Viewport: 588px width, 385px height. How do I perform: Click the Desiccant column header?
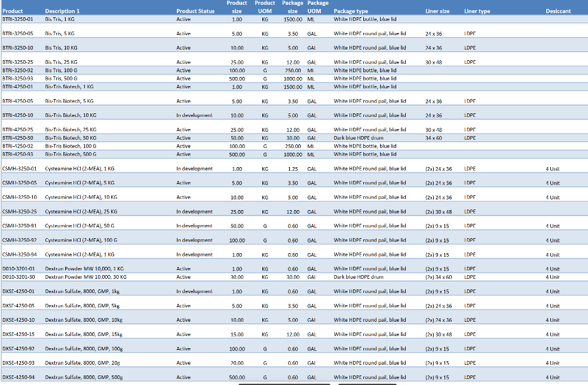pos(558,11)
